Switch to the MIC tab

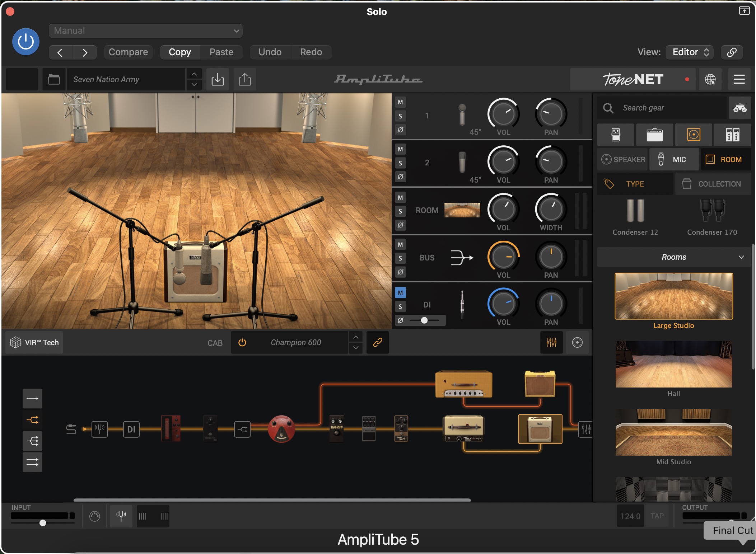(674, 160)
